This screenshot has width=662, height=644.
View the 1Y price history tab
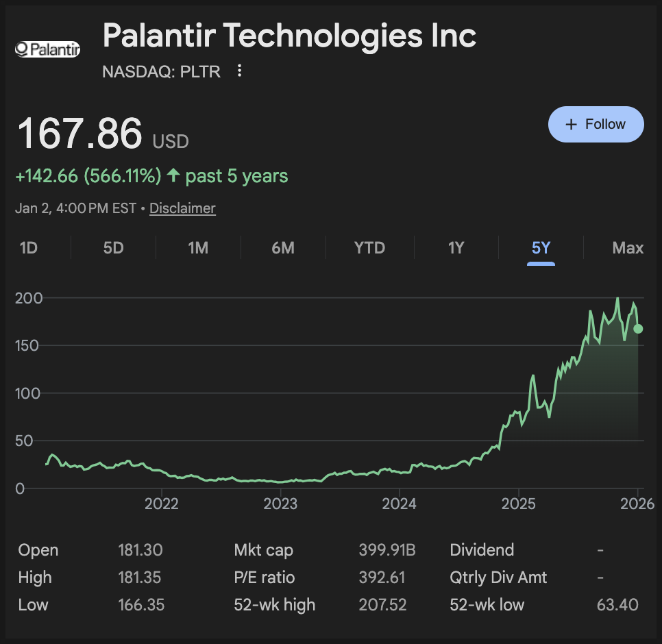point(456,247)
